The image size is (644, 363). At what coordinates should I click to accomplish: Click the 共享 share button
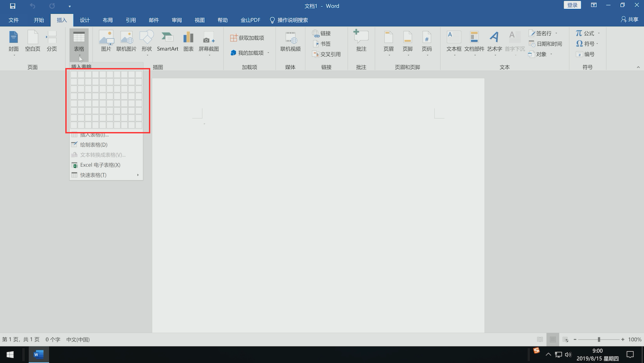pyautogui.click(x=630, y=20)
